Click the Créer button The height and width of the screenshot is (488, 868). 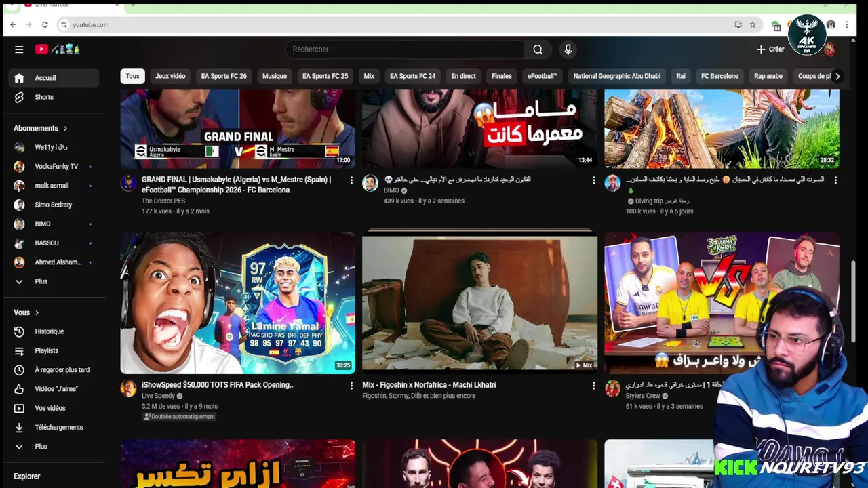point(771,49)
